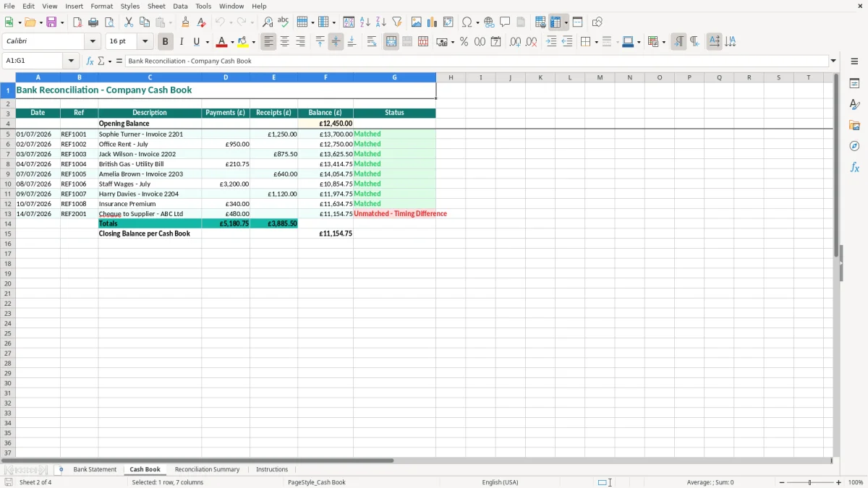Click the zoom in plus button
Screen dimensions: 868x488
click(839, 482)
